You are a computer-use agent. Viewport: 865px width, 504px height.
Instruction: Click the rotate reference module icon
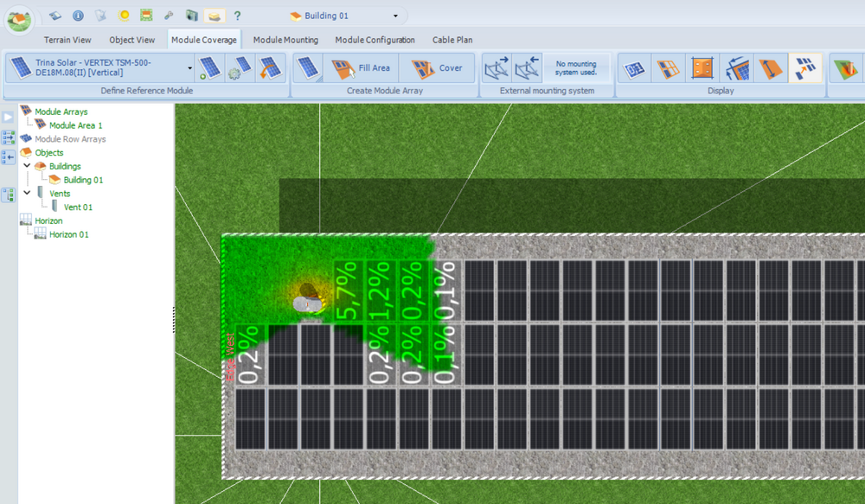pyautogui.click(x=269, y=68)
